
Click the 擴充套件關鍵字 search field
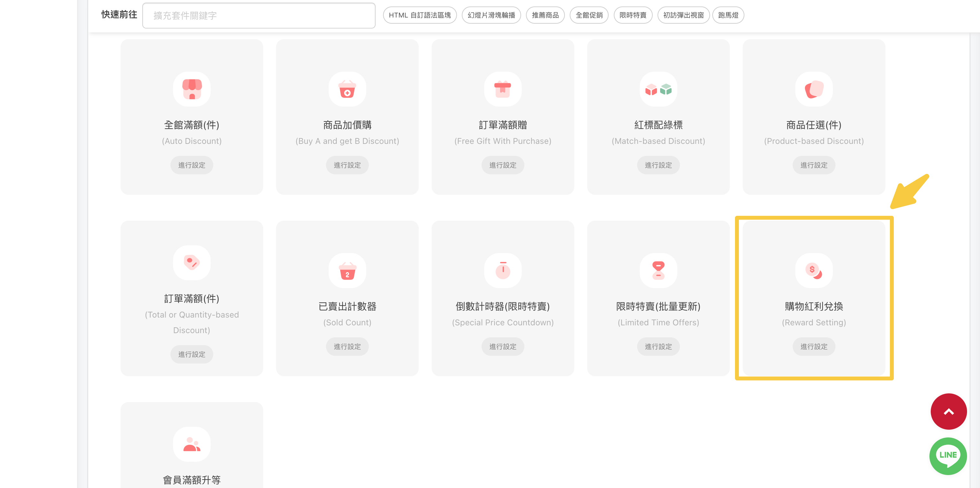point(259,16)
